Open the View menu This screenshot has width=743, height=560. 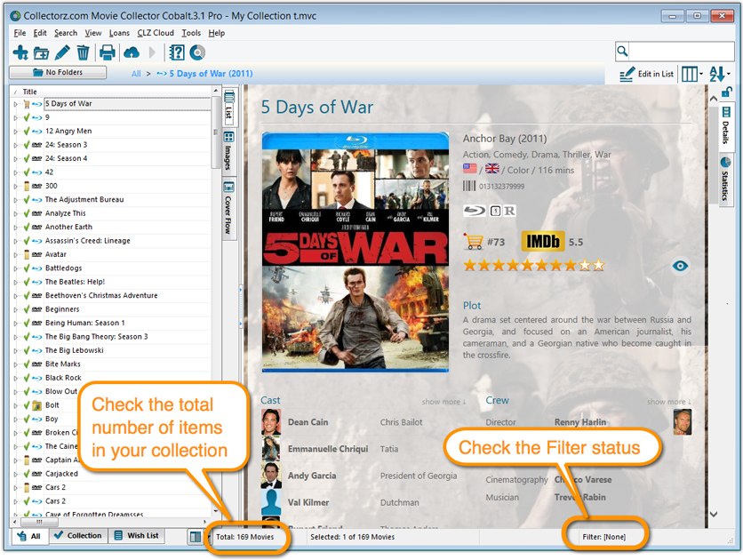[x=92, y=33]
